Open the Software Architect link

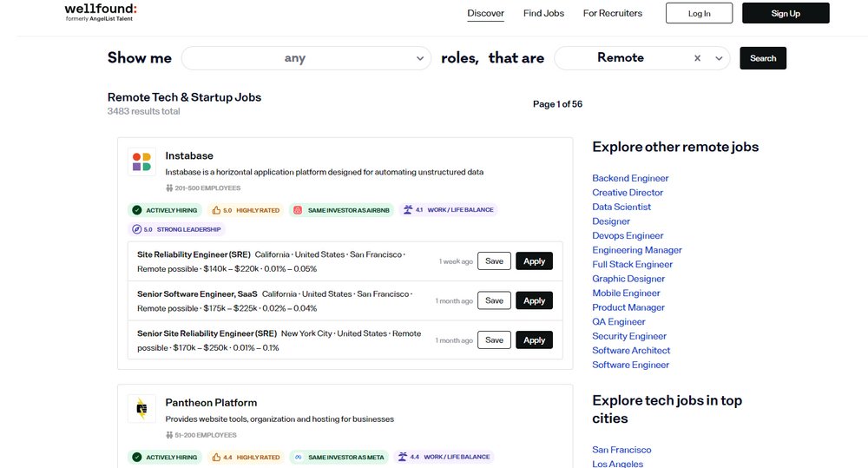[630, 351]
